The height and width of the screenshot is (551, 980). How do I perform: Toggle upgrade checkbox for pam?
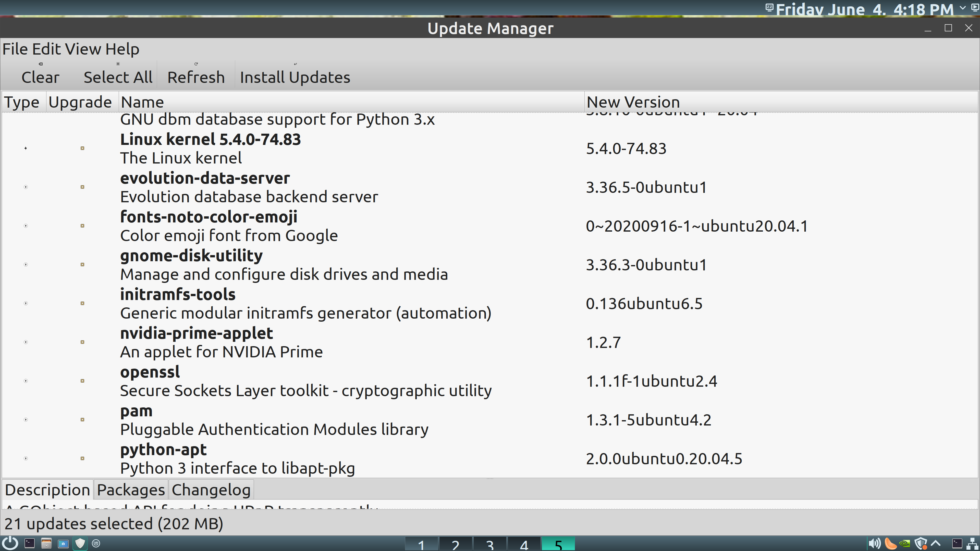tap(82, 420)
